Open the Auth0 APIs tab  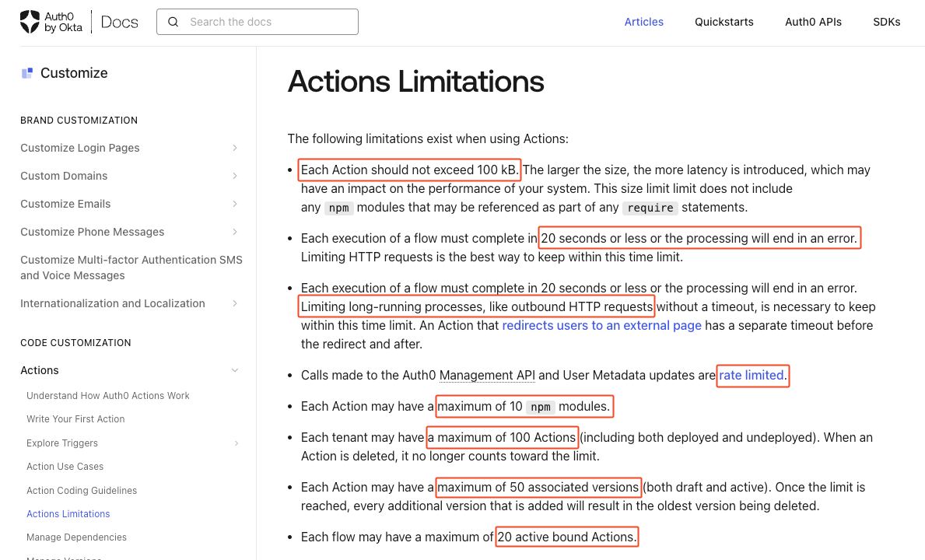point(813,22)
